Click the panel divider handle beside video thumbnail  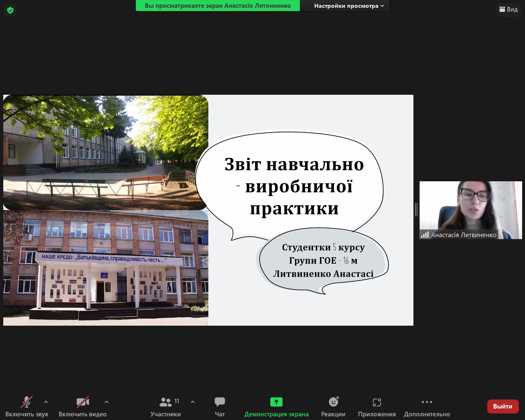(x=416, y=210)
